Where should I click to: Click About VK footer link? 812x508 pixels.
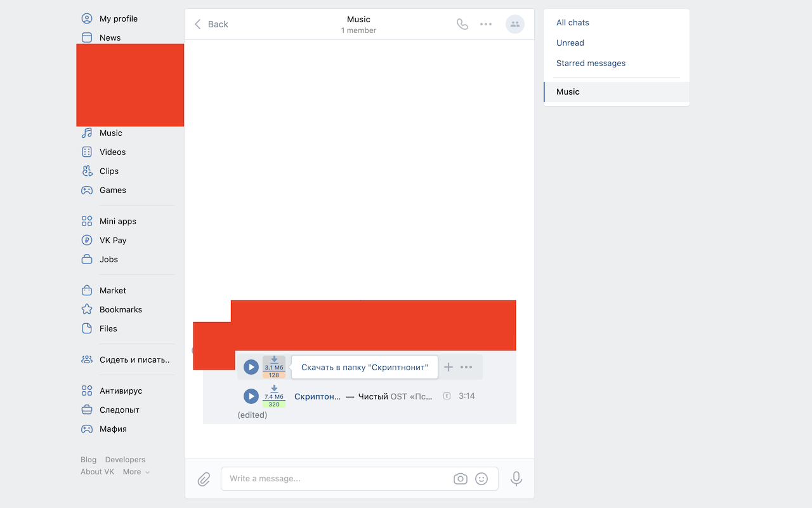(x=98, y=472)
